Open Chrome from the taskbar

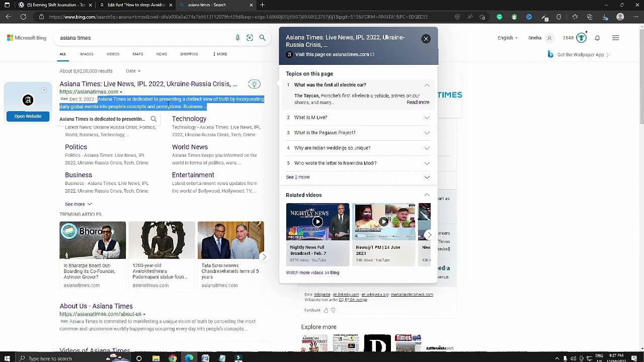[173, 358]
